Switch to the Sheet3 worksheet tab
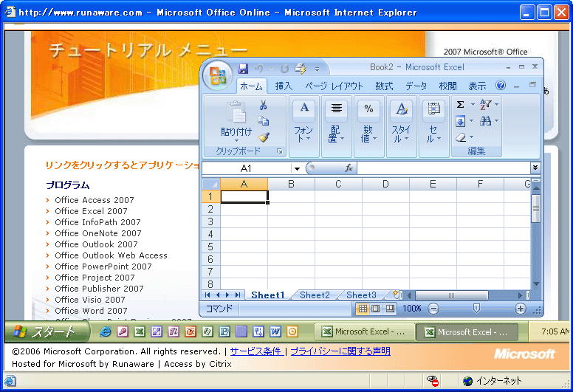Image resolution: width=573 pixels, height=392 pixels. [361, 295]
